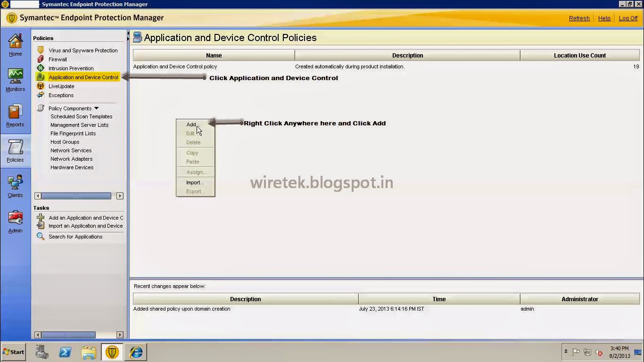This screenshot has height=362, width=644.
Task: Click the Refresh link
Action: [579, 18]
